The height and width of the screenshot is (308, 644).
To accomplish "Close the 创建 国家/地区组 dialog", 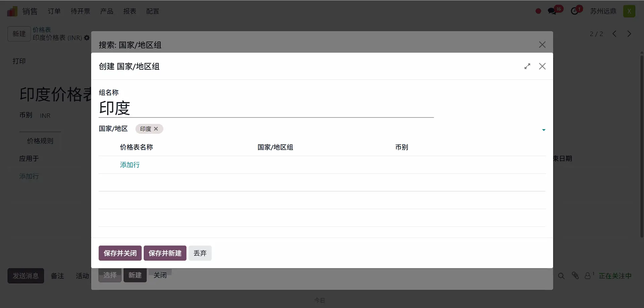I will pyautogui.click(x=542, y=66).
